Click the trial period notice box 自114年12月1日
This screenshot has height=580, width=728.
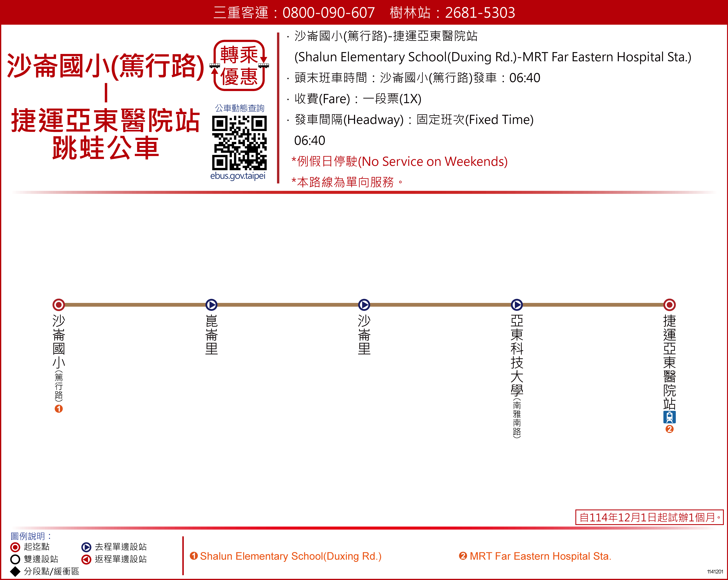(649, 517)
